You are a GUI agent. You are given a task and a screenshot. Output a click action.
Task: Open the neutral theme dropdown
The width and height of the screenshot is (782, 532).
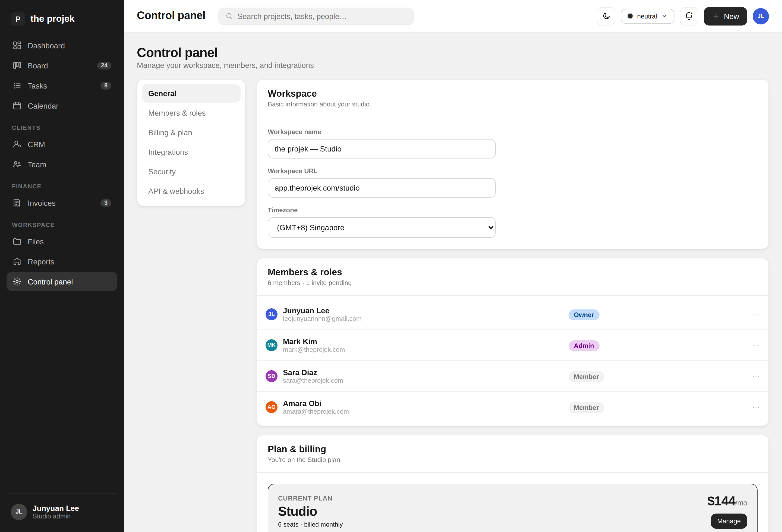click(647, 16)
